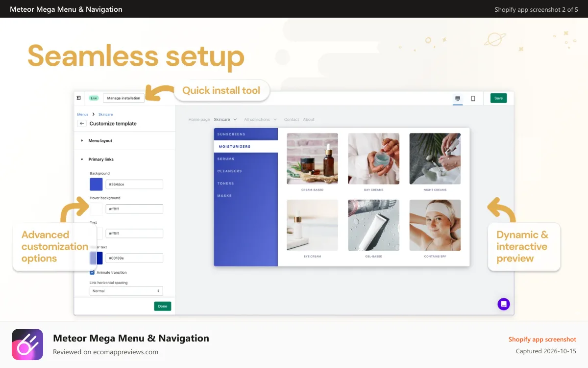Click the exit editor icon
Screen dimensions: 588x368
click(x=79, y=98)
